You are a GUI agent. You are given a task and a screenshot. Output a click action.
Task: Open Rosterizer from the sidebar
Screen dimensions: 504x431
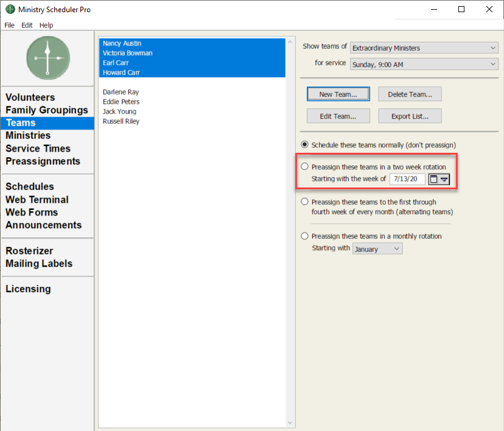(29, 251)
